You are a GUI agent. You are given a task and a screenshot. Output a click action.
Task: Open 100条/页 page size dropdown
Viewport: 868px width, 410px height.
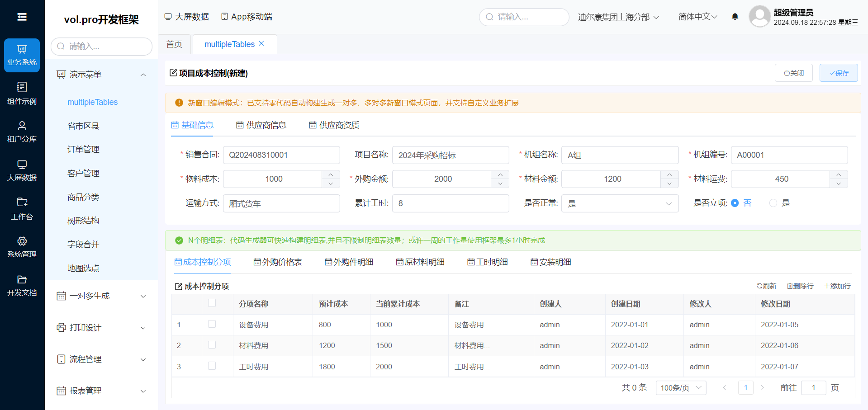pyautogui.click(x=681, y=387)
